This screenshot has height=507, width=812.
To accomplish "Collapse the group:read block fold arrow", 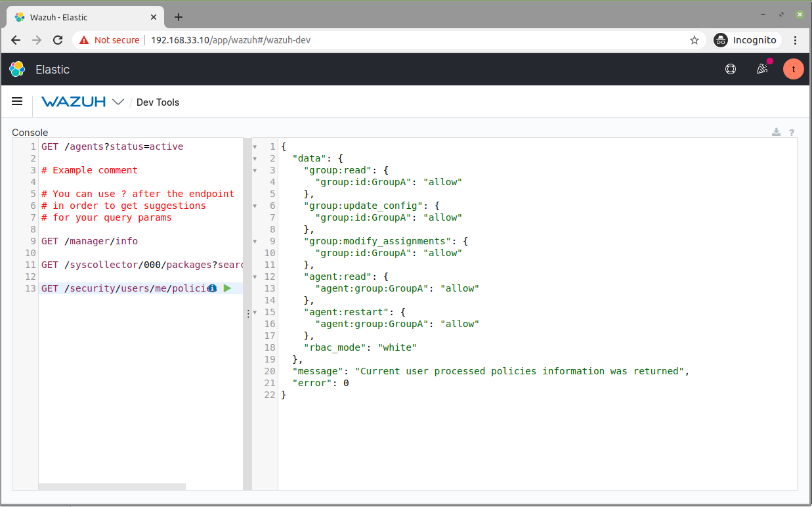I will 255,170.
